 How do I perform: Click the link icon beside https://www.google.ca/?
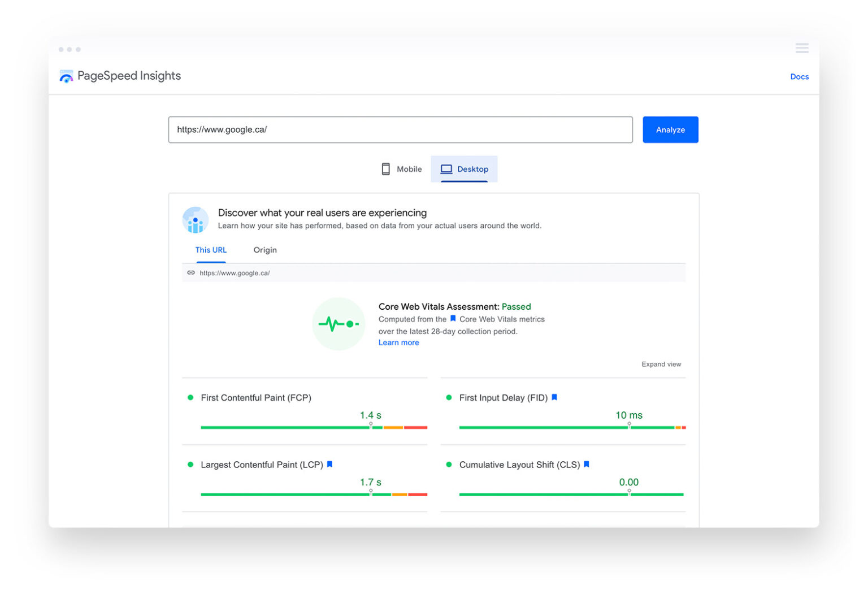click(192, 272)
